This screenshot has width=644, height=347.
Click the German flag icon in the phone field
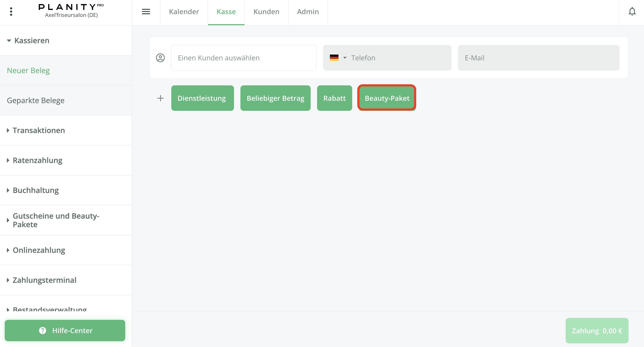(x=334, y=58)
